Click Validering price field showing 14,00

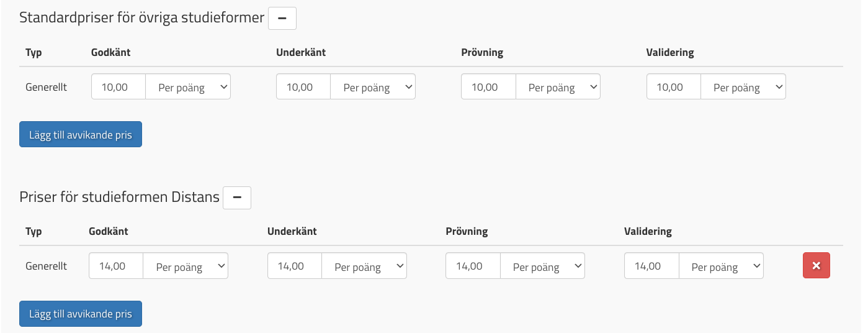coord(651,266)
